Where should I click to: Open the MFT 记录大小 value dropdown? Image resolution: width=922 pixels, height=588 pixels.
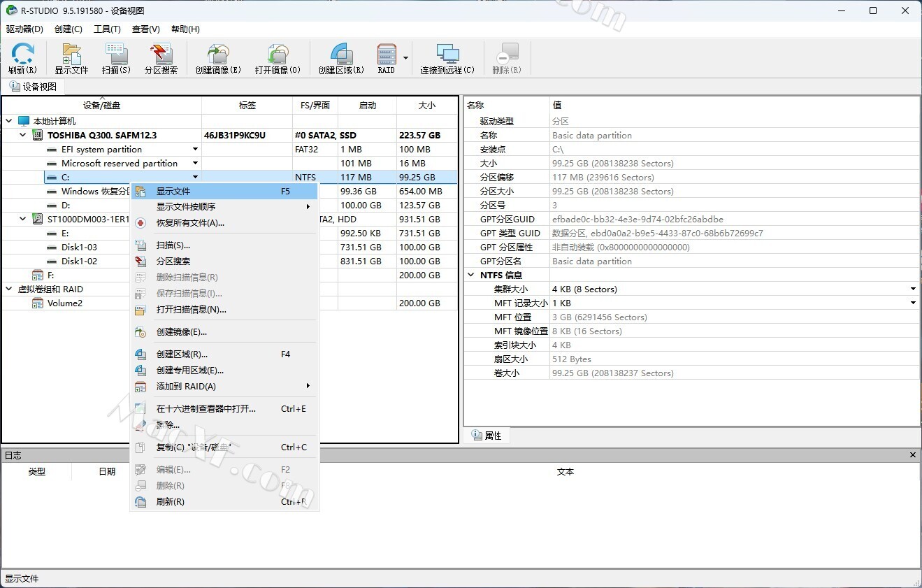tap(913, 303)
